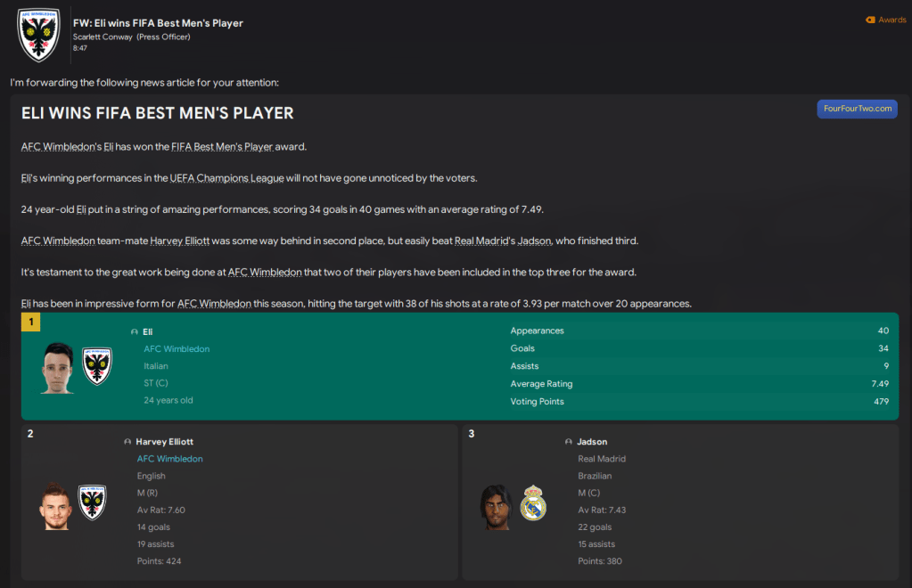The height and width of the screenshot is (588, 912).
Task: Click Eli's name in the first-place card
Action: (148, 331)
